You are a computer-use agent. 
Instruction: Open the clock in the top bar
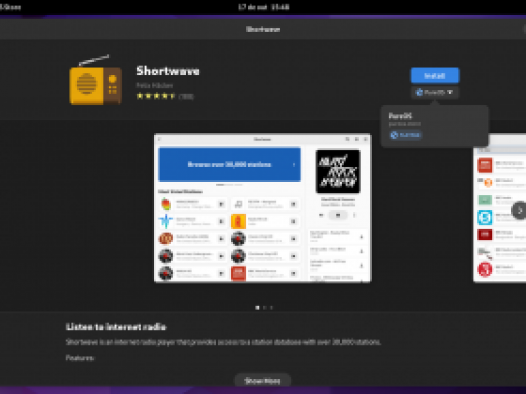tap(264, 7)
